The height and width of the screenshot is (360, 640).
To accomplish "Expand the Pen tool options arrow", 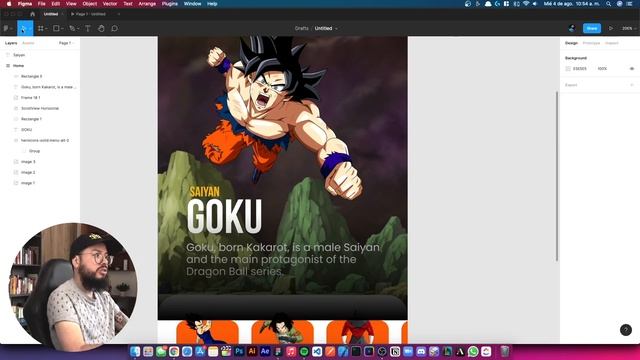I will click(x=78, y=29).
